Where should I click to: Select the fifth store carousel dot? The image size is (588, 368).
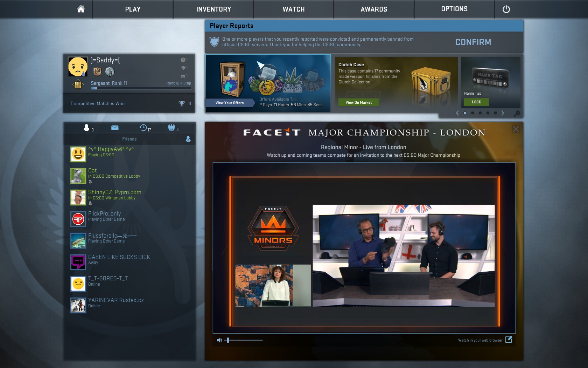coord(495,113)
